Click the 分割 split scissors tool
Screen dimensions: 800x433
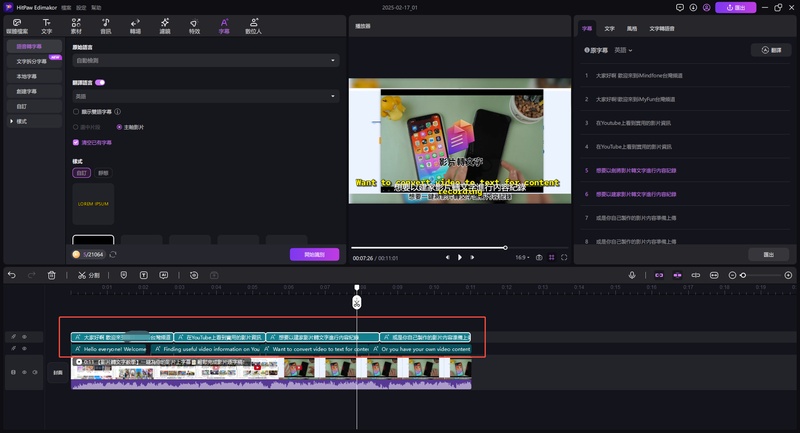(89, 275)
